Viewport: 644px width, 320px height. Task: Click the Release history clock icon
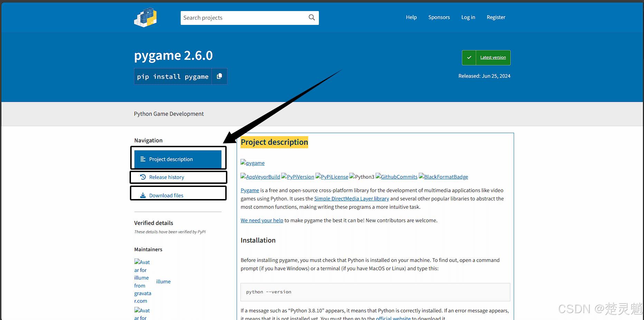click(x=143, y=177)
